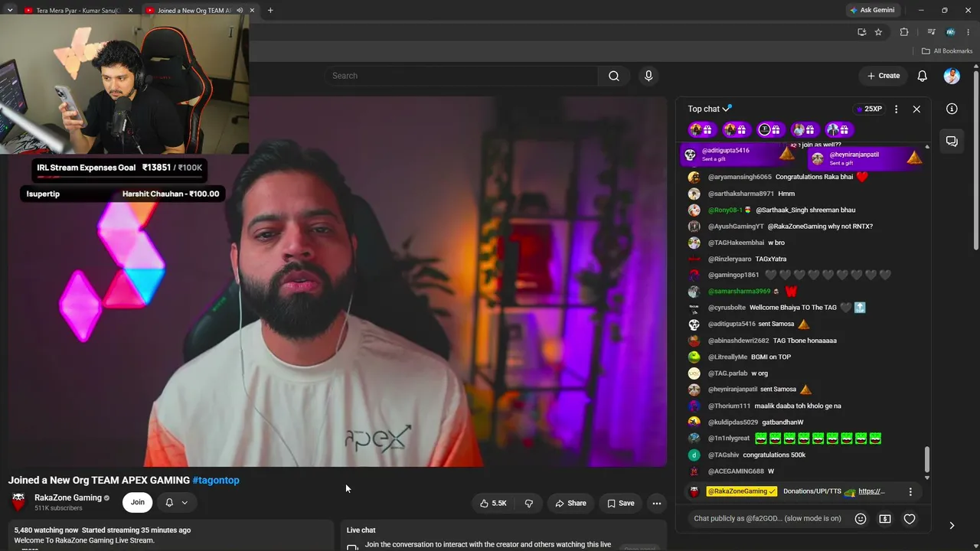Click '5,480 watching now' description text
The width and height of the screenshot is (980, 551).
pyautogui.click(x=46, y=530)
